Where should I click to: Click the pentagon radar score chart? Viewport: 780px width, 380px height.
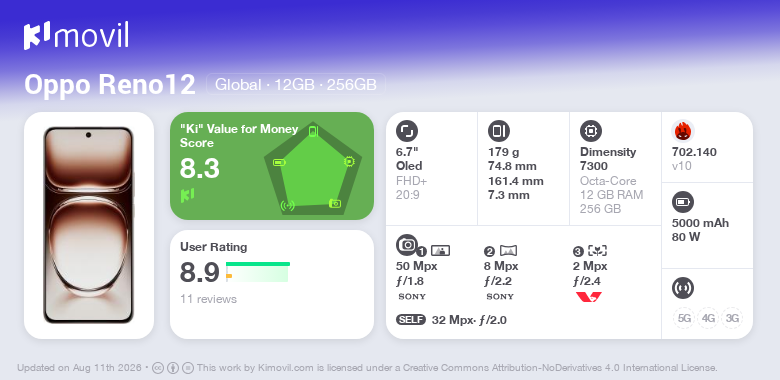tap(313, 168)
